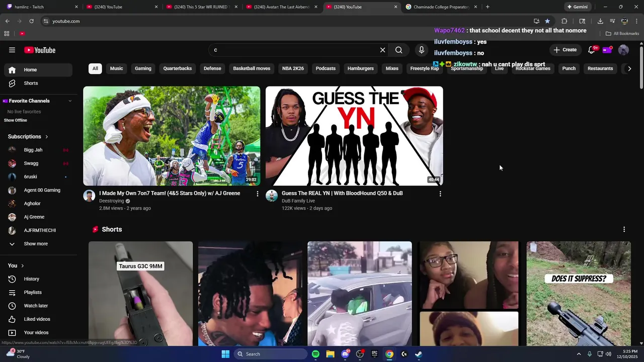644x362 pixels.
Task: Clear the YouTube search box text
Action: (382, 50)
